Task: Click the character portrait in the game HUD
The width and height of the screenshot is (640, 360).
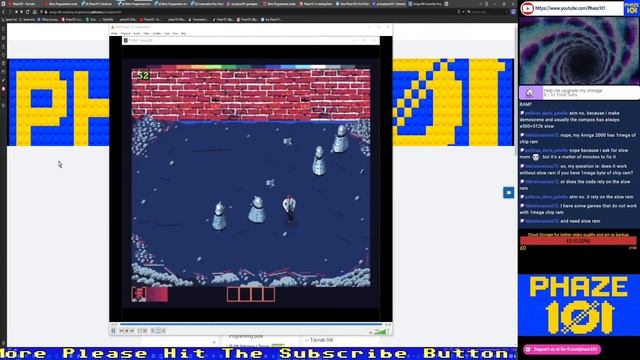Action: [x=139, y=294]
